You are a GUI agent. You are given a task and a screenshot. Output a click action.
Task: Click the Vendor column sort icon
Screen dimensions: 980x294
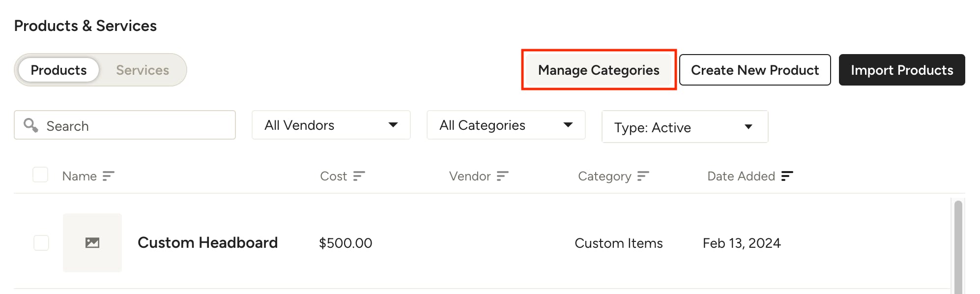pyautogui.click(x=502, y=176)
